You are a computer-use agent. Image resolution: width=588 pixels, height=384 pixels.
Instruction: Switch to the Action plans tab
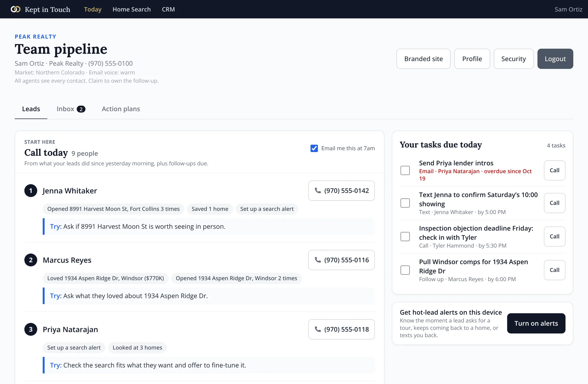pos(121,109)
